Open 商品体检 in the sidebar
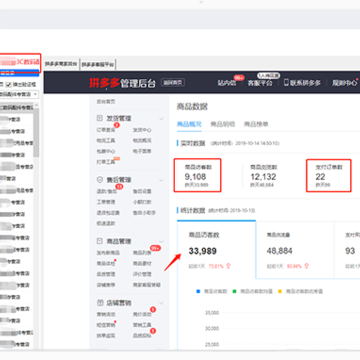 (106, 264)
